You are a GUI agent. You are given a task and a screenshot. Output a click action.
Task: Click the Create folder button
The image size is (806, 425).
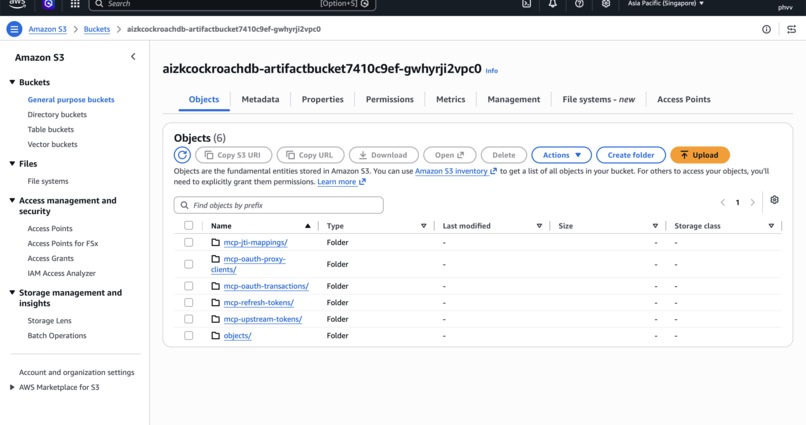point(631,155)
